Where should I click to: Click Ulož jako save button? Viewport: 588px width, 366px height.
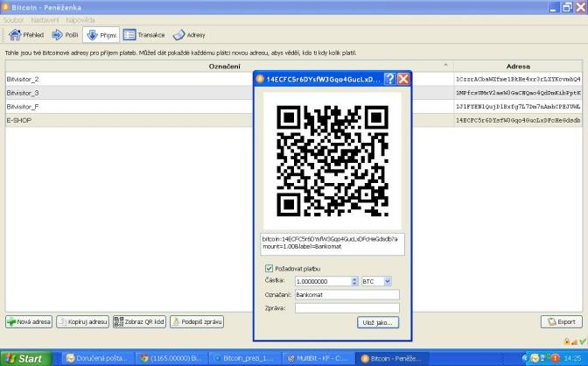[378, 322]
